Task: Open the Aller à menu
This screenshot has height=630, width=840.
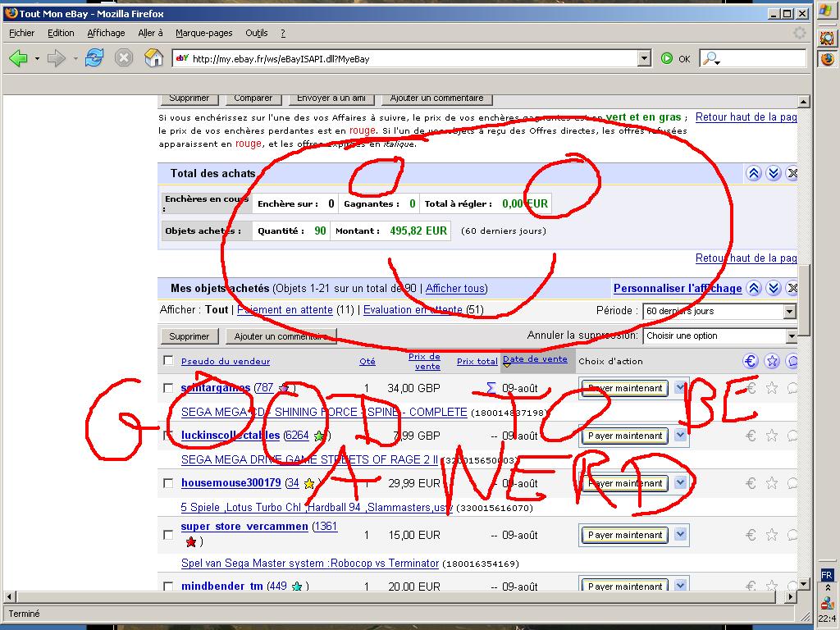Action: (151, 33)
